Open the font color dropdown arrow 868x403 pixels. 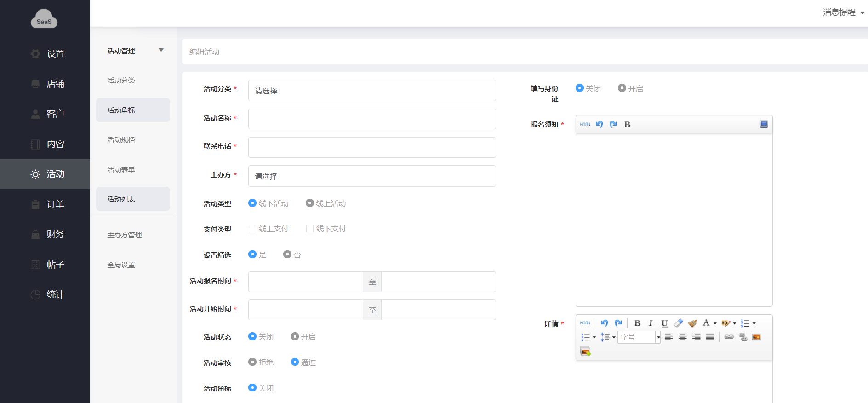pos(715,323)
